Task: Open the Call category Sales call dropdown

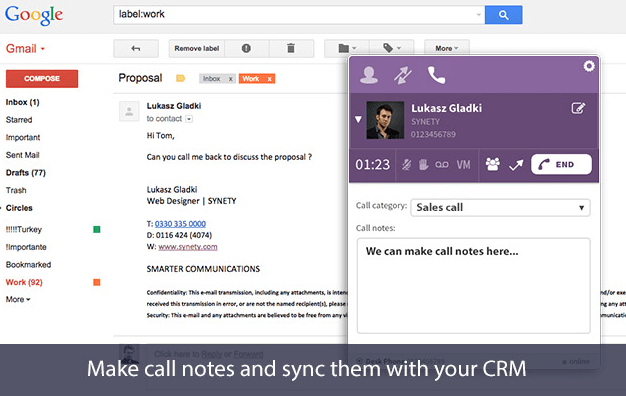Action: 500,208
